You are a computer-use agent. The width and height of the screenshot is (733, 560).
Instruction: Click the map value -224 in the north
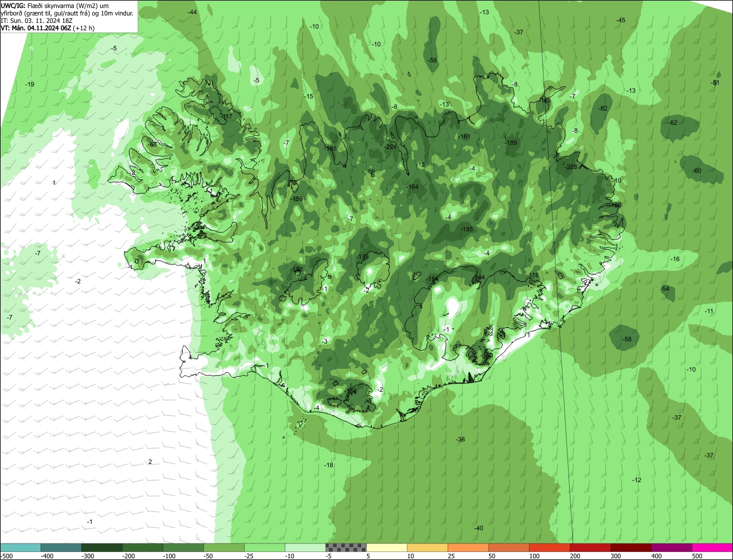pos(391,147)
